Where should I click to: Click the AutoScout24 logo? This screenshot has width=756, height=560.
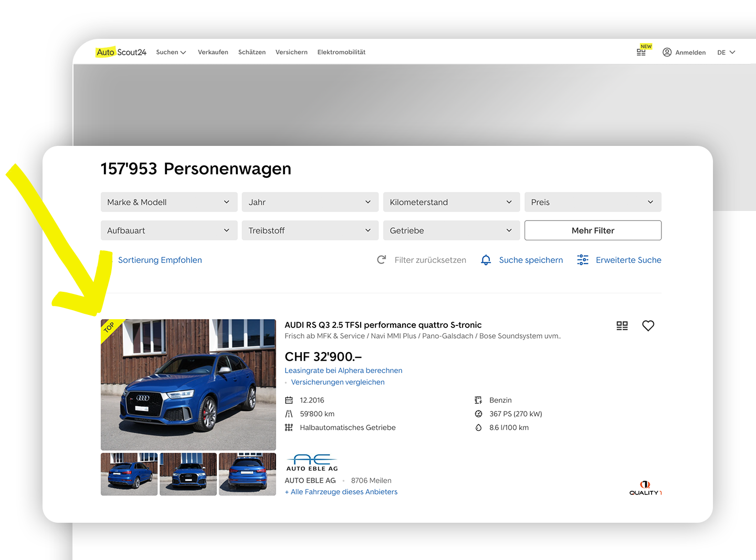tap(121, 52)
